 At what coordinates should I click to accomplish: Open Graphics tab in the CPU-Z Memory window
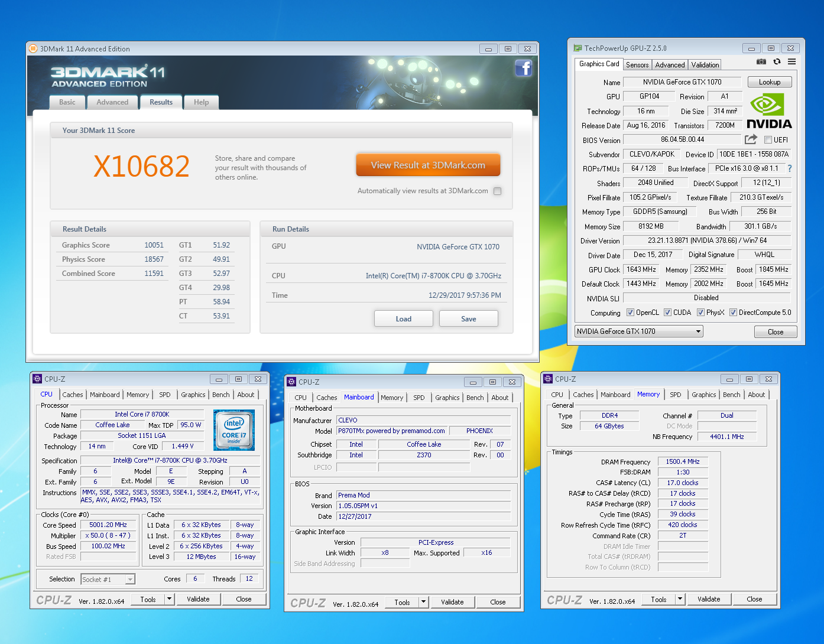(704, 395)
